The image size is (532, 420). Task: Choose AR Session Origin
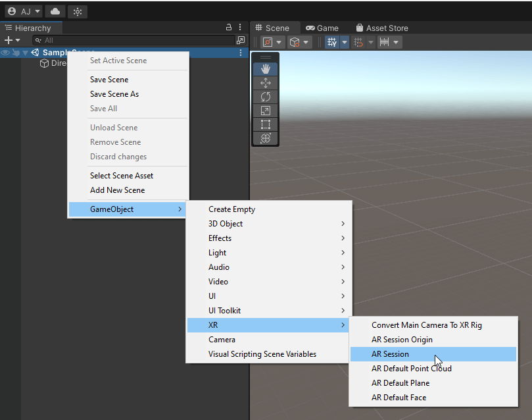[433, 340]
